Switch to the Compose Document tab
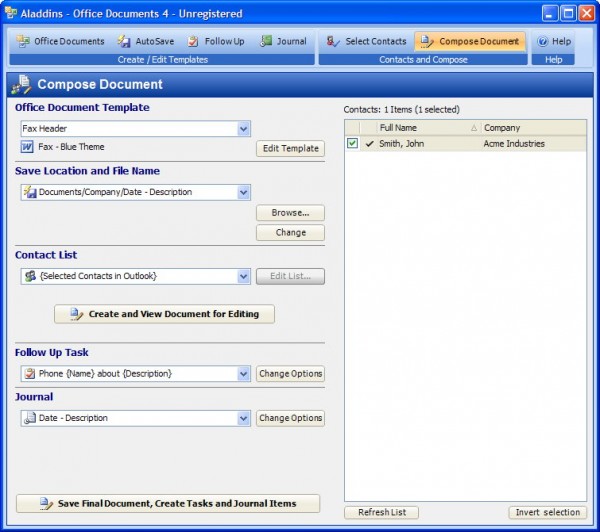The height and width of the screenshot is (532, 600). click(x=470, y=41)
